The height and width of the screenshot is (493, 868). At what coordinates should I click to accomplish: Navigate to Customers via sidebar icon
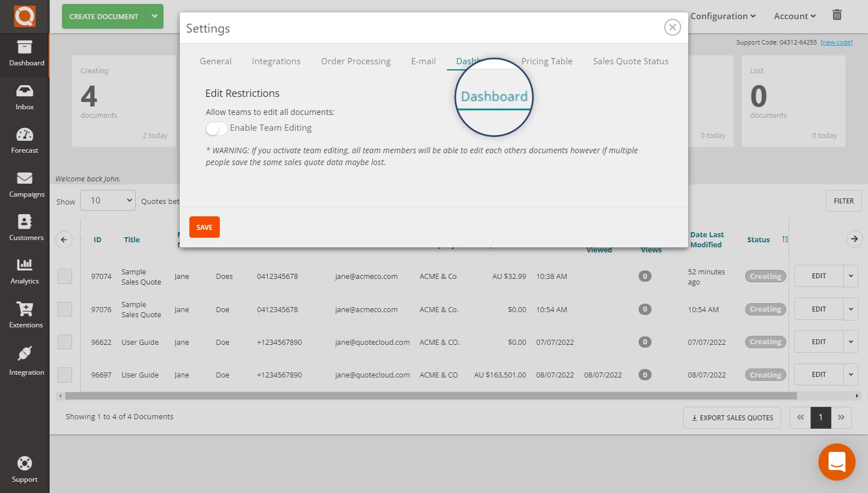(x=24, y=227)
